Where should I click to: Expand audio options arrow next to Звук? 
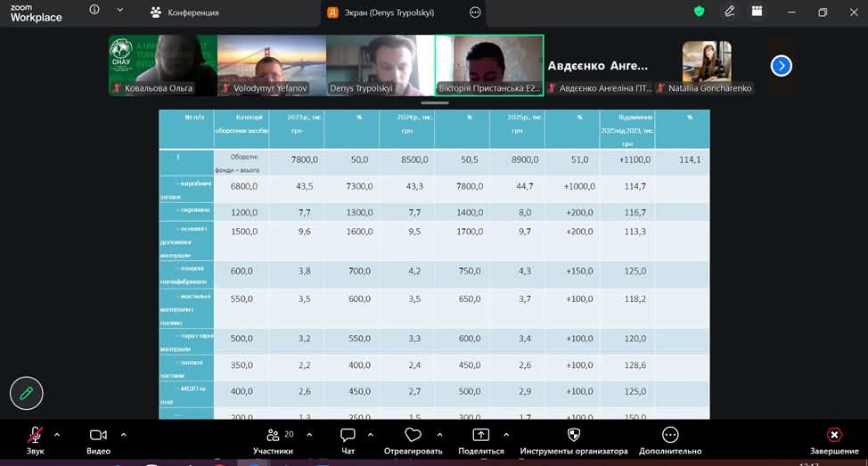(57, 435)
